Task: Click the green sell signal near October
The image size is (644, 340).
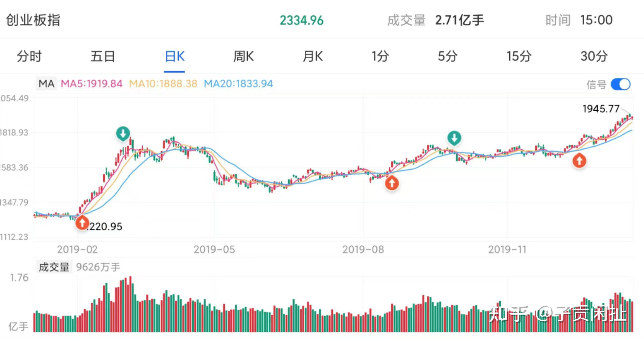Action: [x=454, y=138]
